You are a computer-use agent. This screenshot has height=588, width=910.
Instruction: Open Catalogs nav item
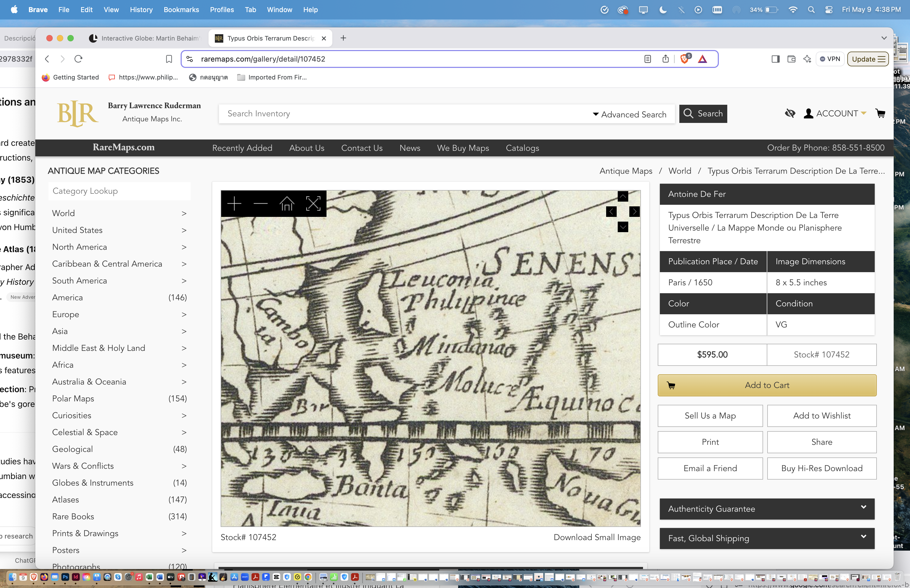point(522,148)
